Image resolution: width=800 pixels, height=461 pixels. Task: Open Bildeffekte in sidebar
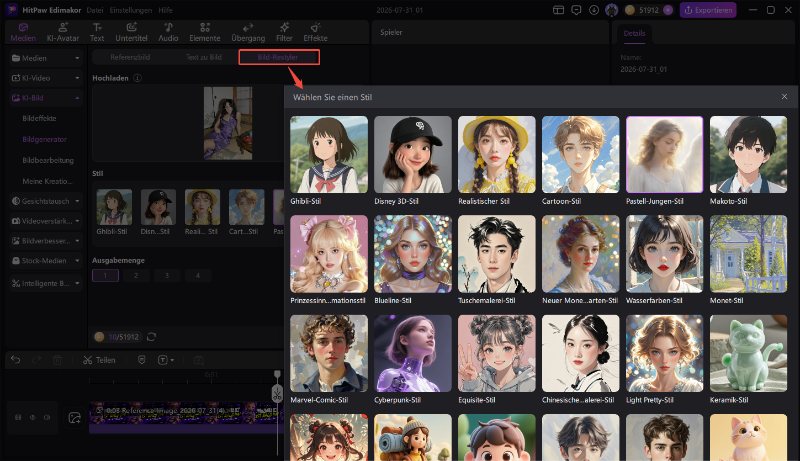tap(39, 118)
